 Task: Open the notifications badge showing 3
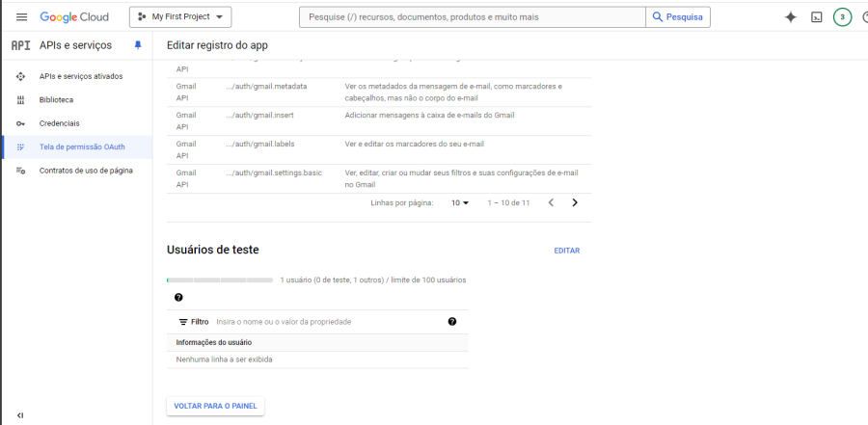click(x=842, y=17)
